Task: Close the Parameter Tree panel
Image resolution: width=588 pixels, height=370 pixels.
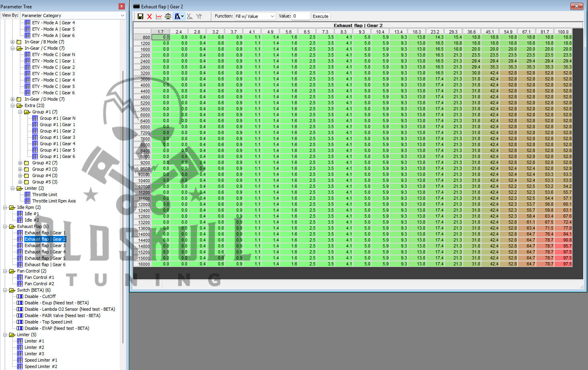Action: [122, 6]
